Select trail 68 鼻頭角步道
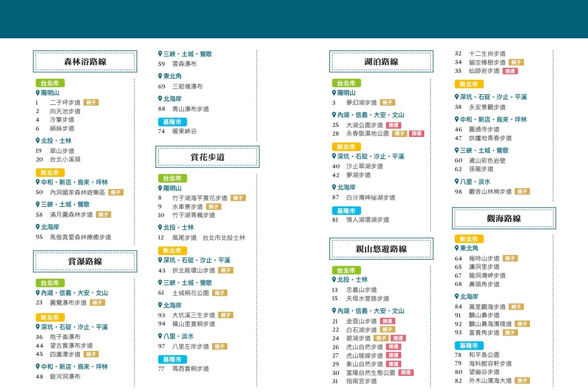Screen dimensions: 588x392 (x=477, y=284)
